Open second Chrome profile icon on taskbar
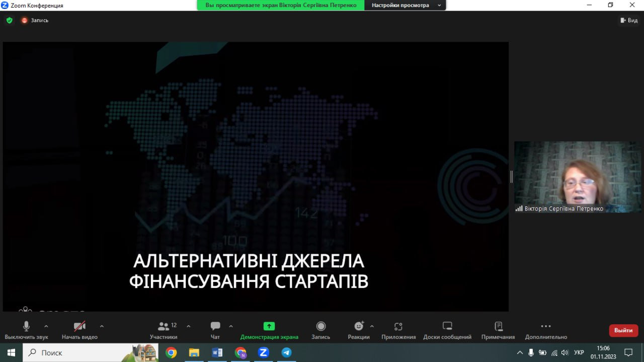This screenshot has height=362, width=644. point(240,352)
